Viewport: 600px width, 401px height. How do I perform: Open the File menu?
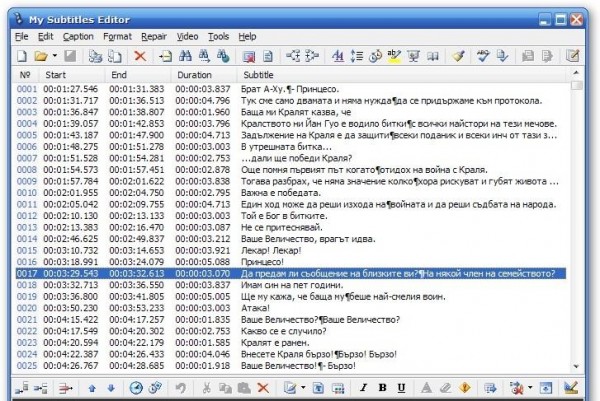click(21, 37)
